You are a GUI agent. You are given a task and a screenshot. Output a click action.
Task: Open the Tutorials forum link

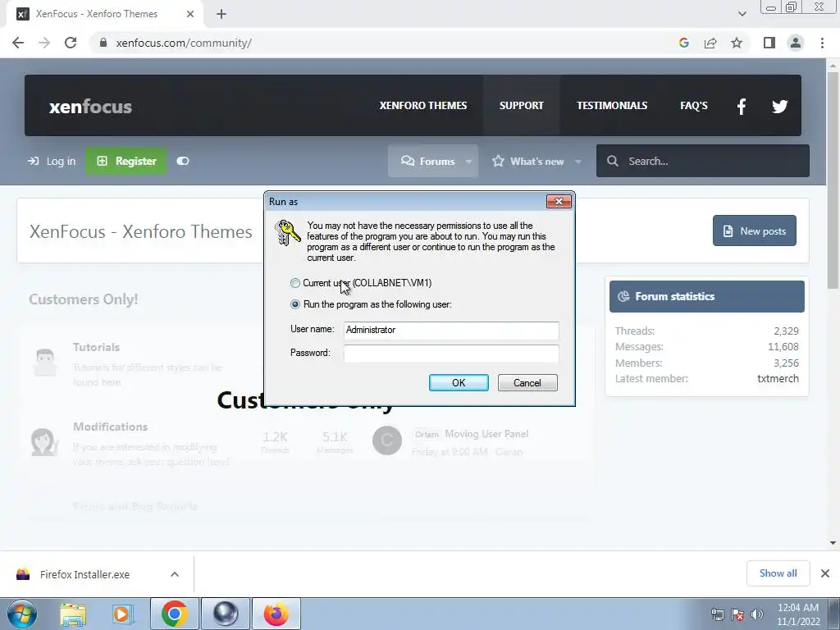pos(97,347)
